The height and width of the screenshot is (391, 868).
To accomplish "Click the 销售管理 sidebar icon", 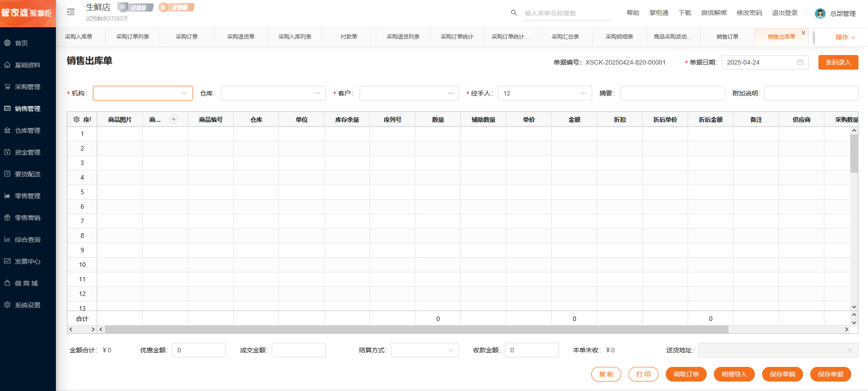I will [x=7, y=108].
